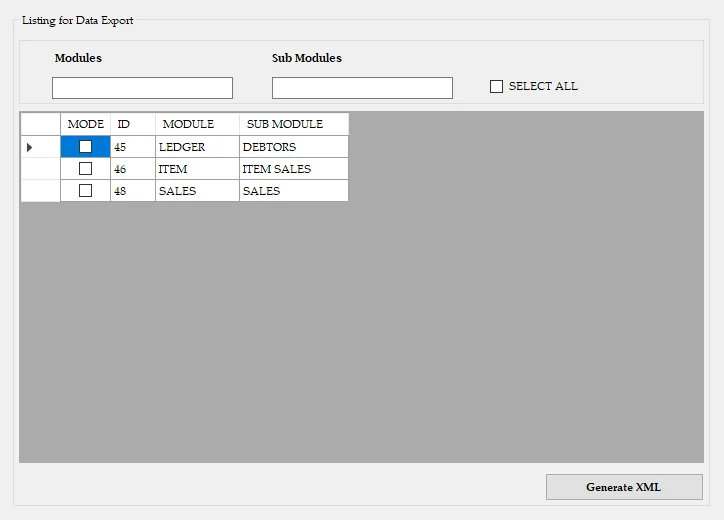724x520 pixels.
Task: Tick the SELECT ALL checkbox
Action: pyautogui.click(x=496, y=86)
